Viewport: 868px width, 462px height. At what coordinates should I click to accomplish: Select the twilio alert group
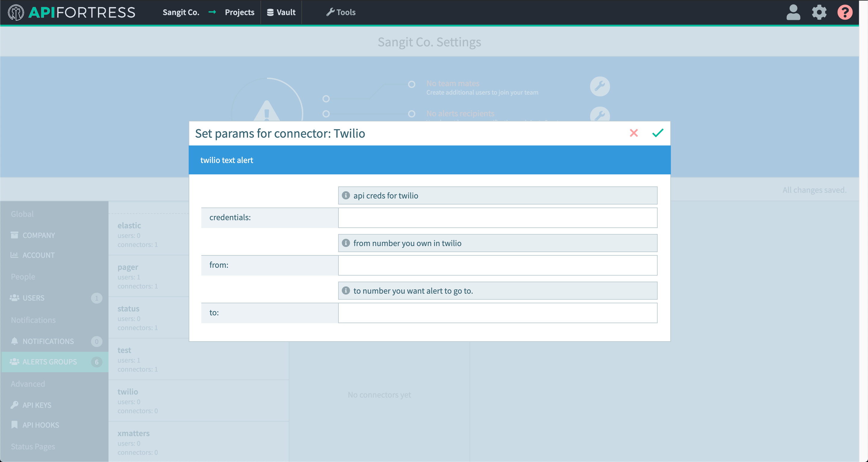coord(128,392)
